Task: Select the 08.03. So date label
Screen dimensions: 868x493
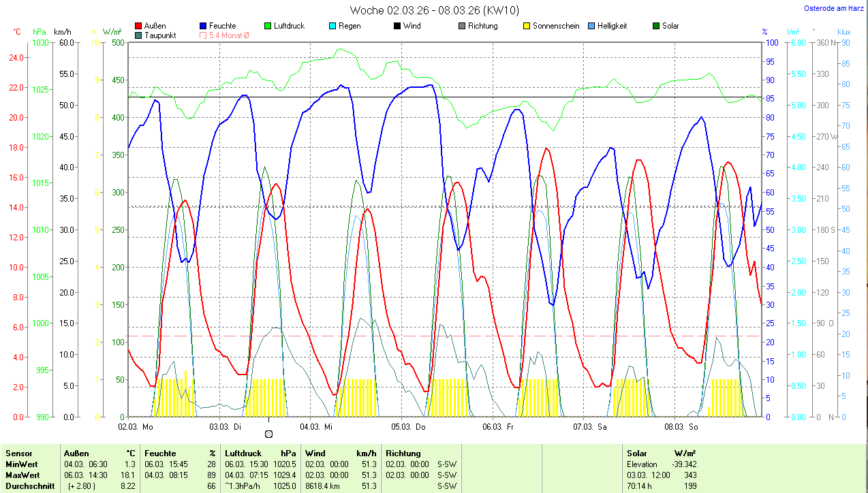Action: [x=683, y=427]
